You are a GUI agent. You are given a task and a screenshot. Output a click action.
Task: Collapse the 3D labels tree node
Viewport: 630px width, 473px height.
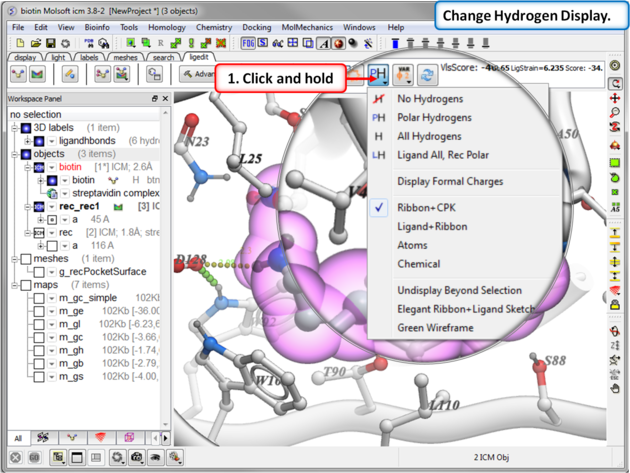pos(14,128)
